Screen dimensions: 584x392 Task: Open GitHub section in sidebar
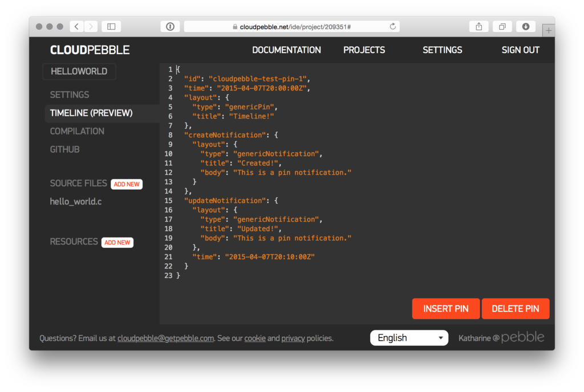[x=65, y=149]
